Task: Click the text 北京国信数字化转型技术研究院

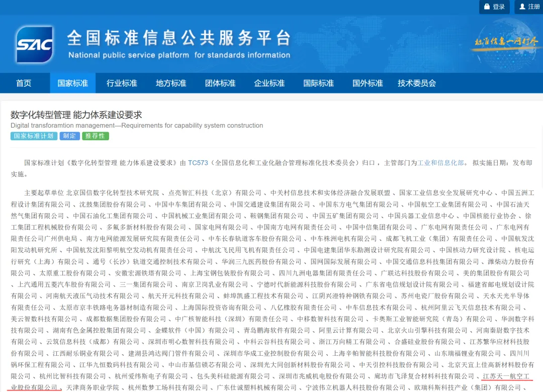Action: (x=113, y=193)
